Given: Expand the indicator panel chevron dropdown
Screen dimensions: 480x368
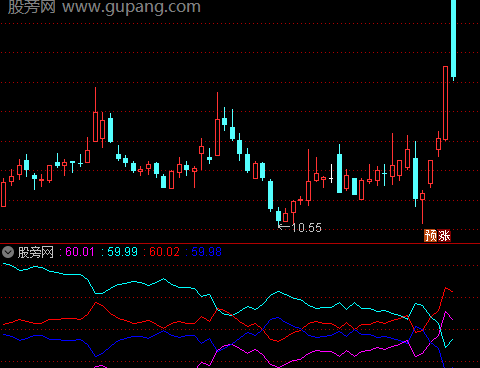Looking at the screenshot, I should tap(8, 252).
